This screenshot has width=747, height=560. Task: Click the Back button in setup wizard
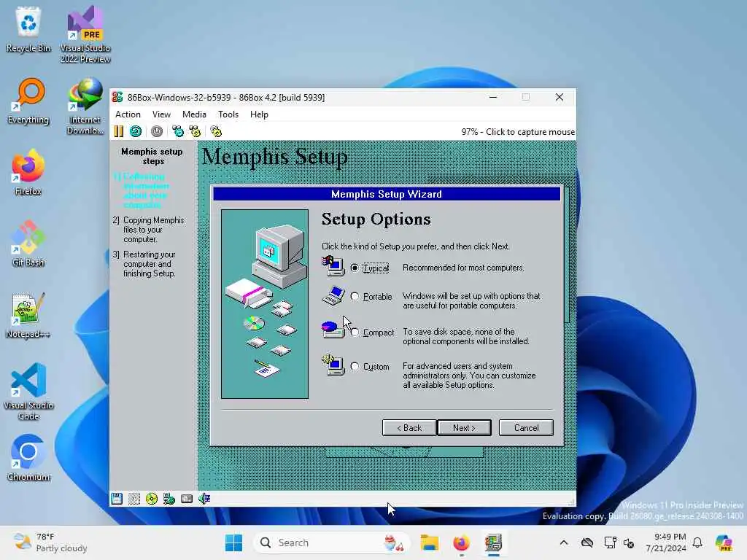[409, 427]
